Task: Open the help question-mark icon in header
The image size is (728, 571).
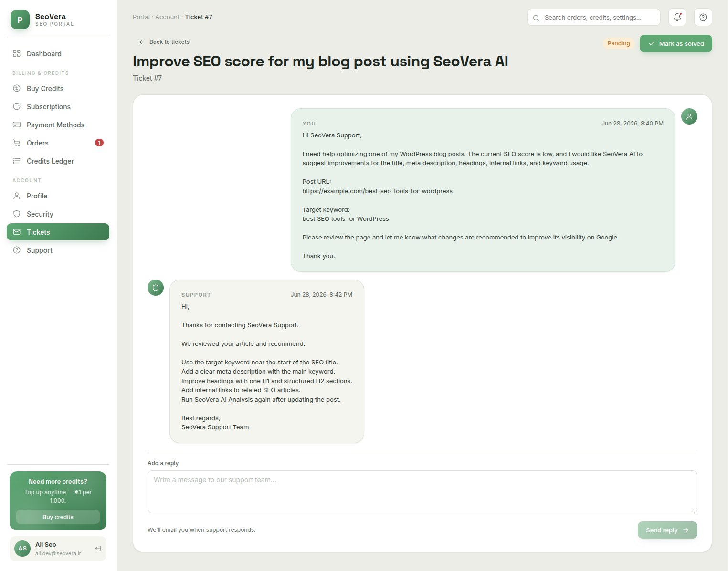Action: (703, 17)
